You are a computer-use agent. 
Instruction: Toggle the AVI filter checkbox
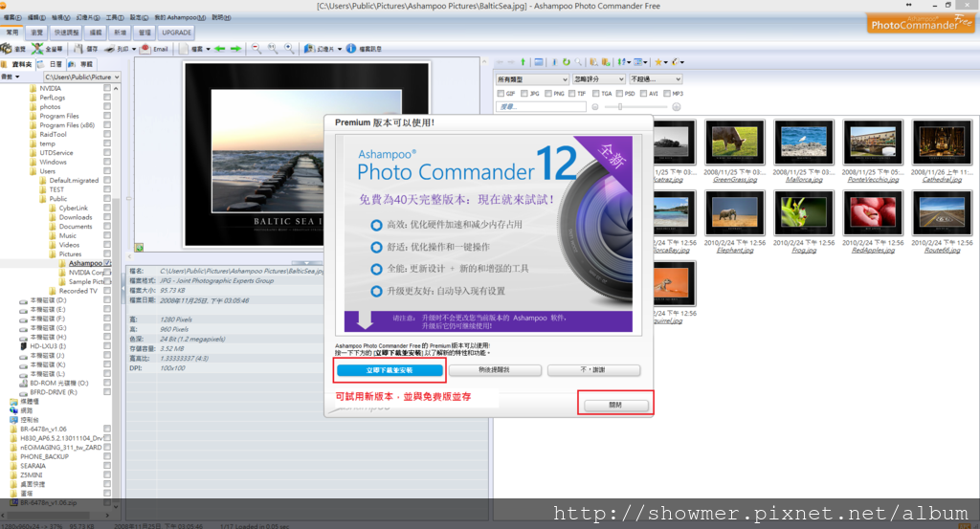643,93
